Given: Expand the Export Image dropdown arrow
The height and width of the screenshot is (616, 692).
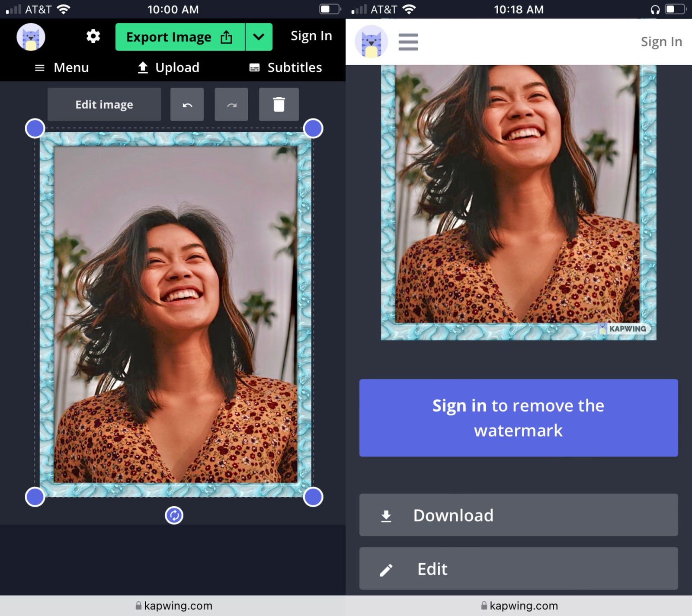Looking at the screenshot, I should coord(259,37).
